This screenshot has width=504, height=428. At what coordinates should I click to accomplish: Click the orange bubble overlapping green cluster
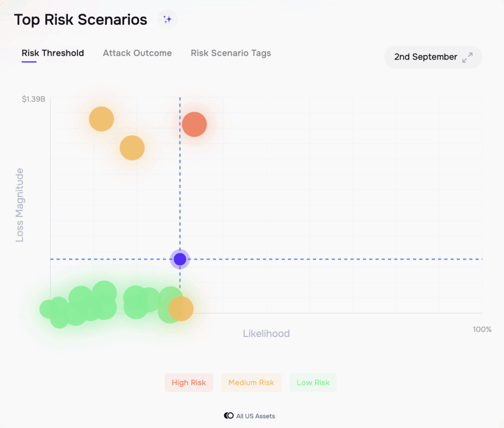coord(181,308)
